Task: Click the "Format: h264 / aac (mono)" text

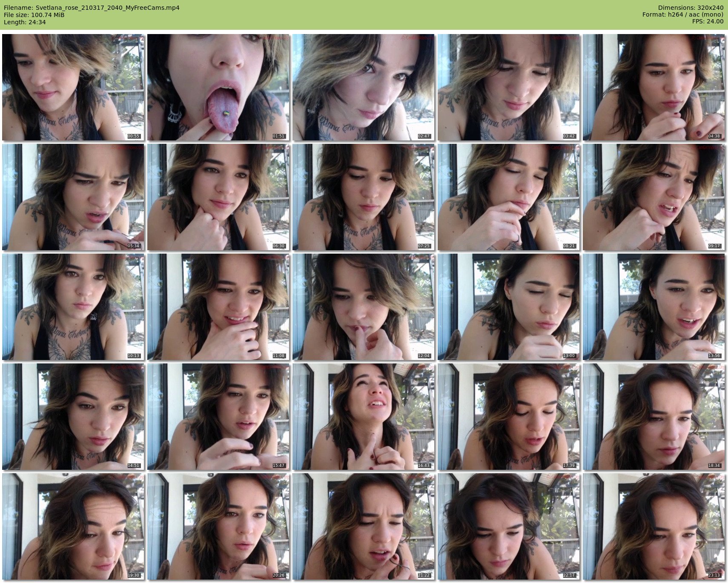Action: tap(683, 15)
